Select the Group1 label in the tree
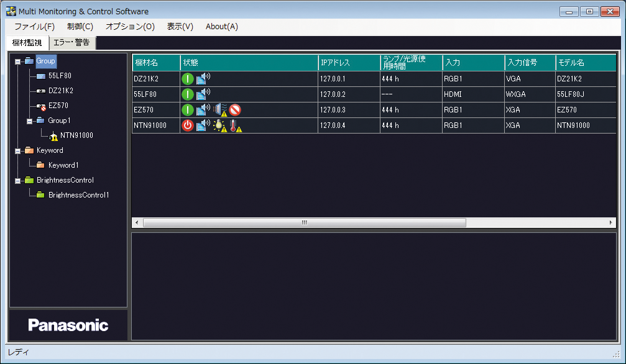Viewport: 626px width, 364px height. pyautogui.click(x=59, y=121)
